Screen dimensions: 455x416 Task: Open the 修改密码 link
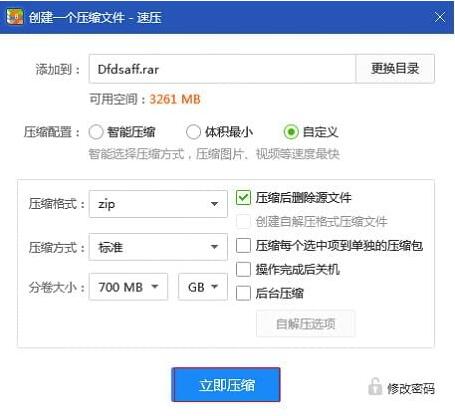pos(411,389)
